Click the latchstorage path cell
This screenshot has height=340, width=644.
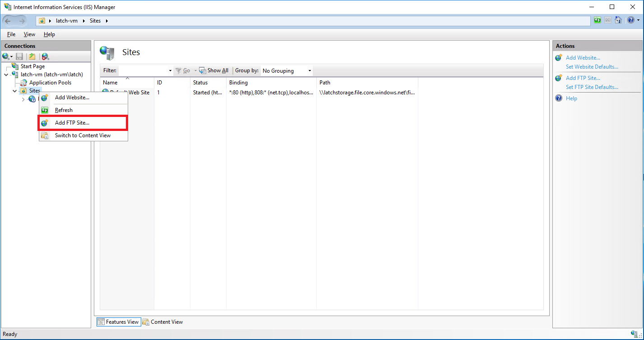[367, 93]
